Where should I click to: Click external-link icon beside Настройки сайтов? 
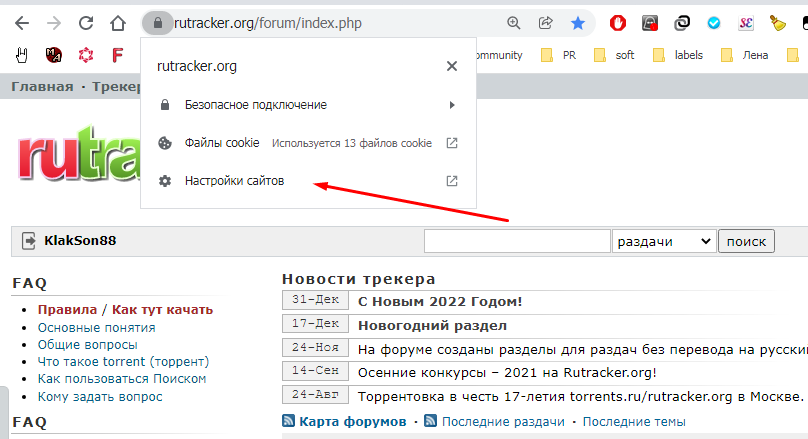[452, 181]
